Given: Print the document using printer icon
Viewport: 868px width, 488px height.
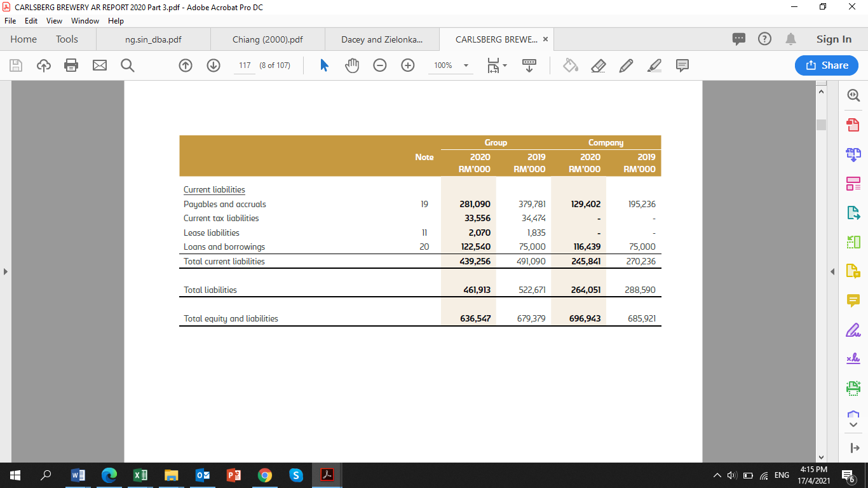Looking at the screenshot, I should 71,65.
